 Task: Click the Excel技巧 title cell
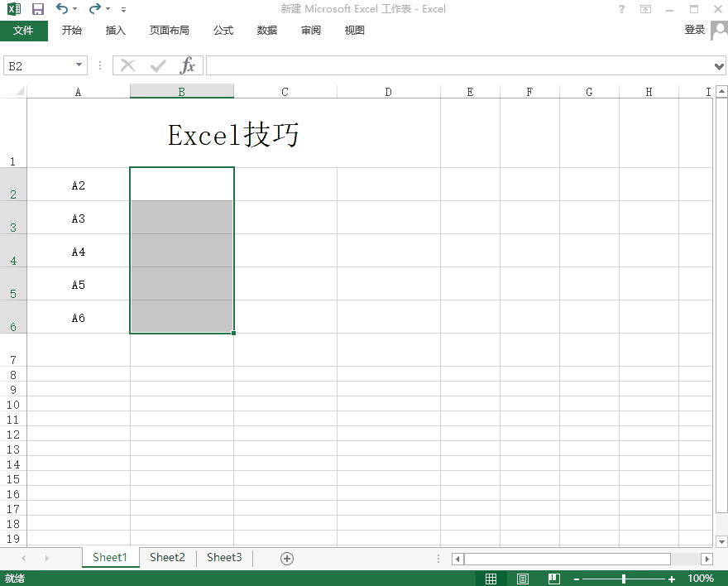coord(233,134)
